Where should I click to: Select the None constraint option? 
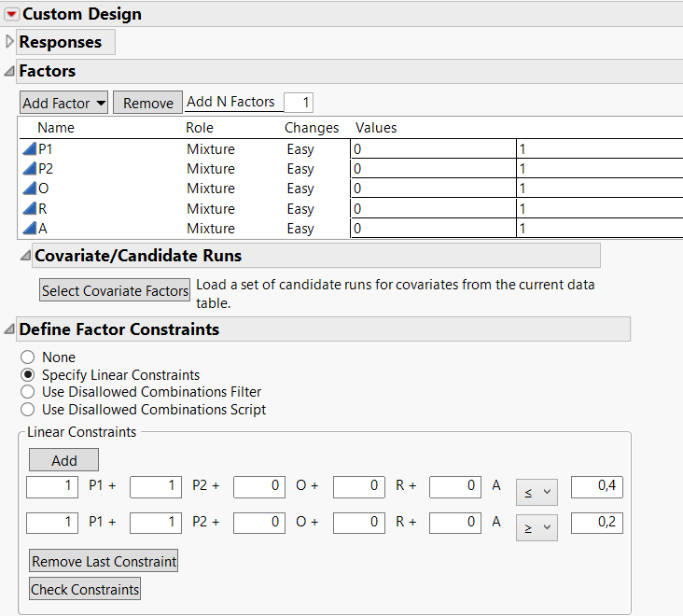tap(28, 357)
